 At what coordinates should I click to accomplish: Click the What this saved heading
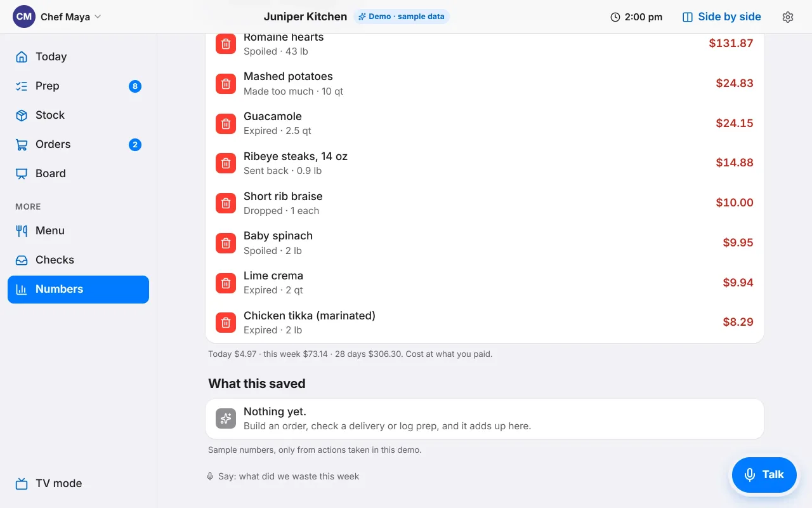pos(257,384)
